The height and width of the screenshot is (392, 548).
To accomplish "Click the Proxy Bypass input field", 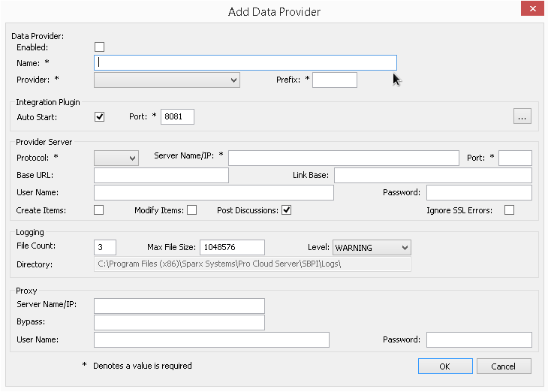I will point(179,322).
